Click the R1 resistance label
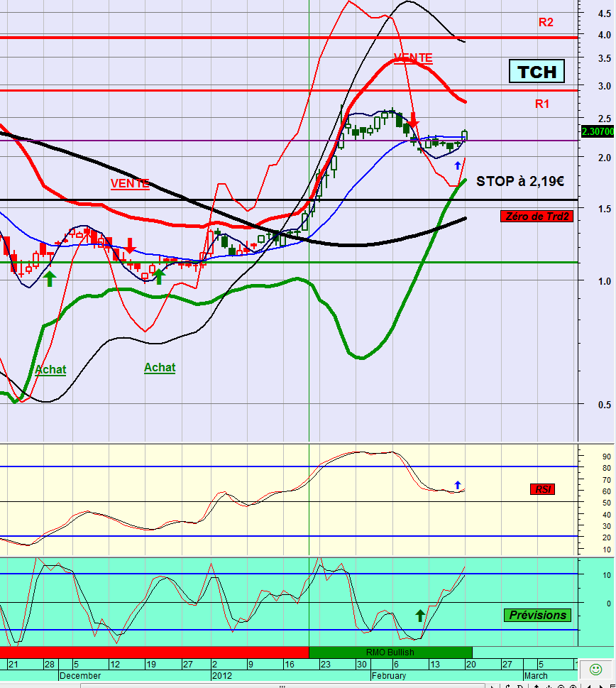 click(542, 104)
